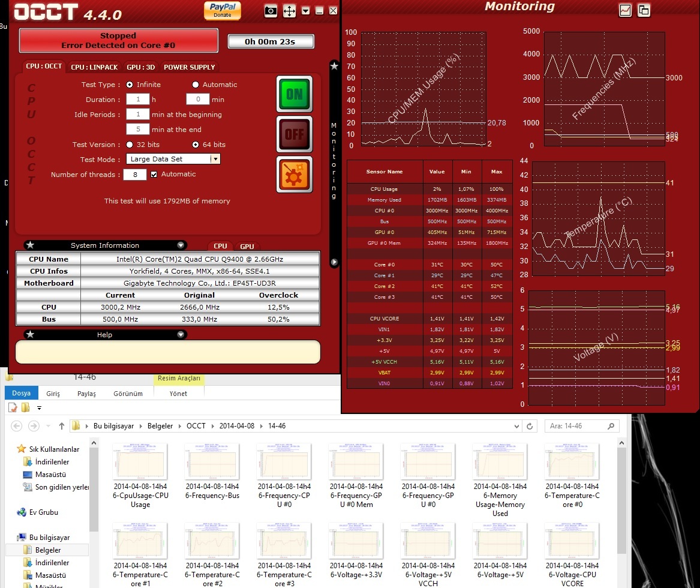Click the camera screenshot icon
This screenshot has width=700, height=588.
pyautogui.click(x=271, y=11)
